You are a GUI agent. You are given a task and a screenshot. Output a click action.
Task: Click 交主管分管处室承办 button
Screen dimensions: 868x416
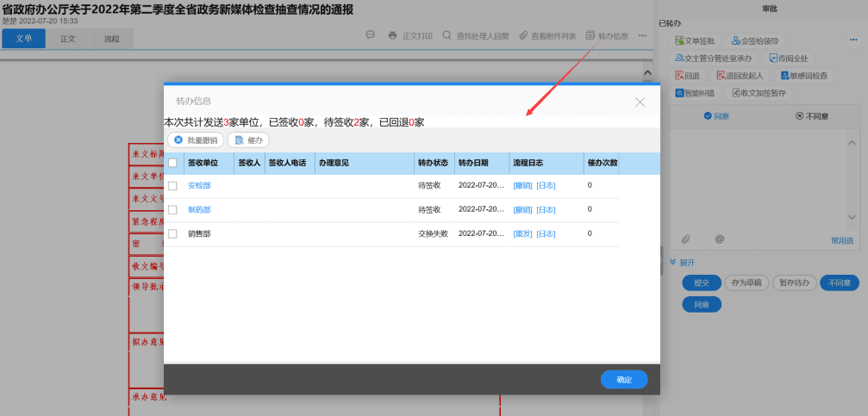[x=713, y=58]
